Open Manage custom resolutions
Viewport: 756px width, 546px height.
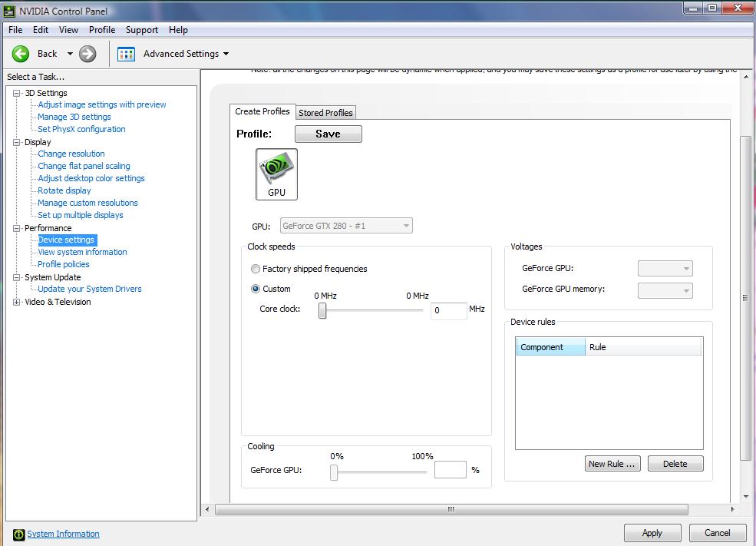point(87,203)
